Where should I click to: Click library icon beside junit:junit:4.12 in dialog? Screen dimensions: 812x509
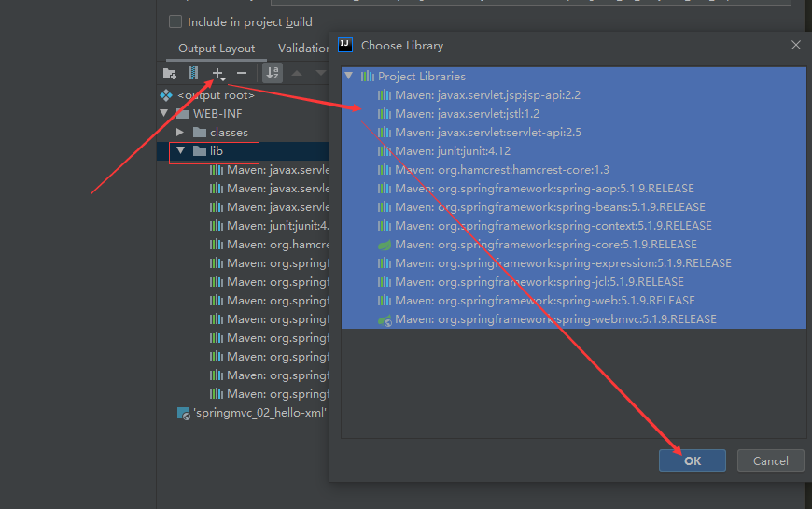click(x=385, y=151)
